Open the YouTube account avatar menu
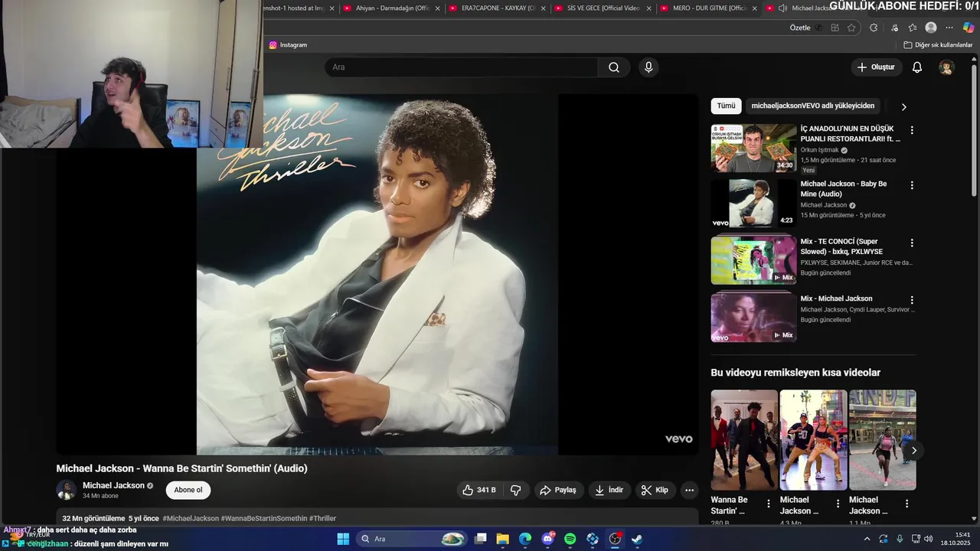 947,67
